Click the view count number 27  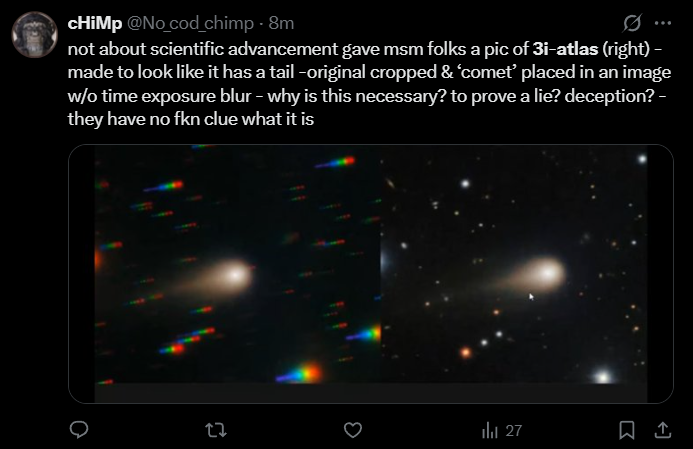pos(514,430)
